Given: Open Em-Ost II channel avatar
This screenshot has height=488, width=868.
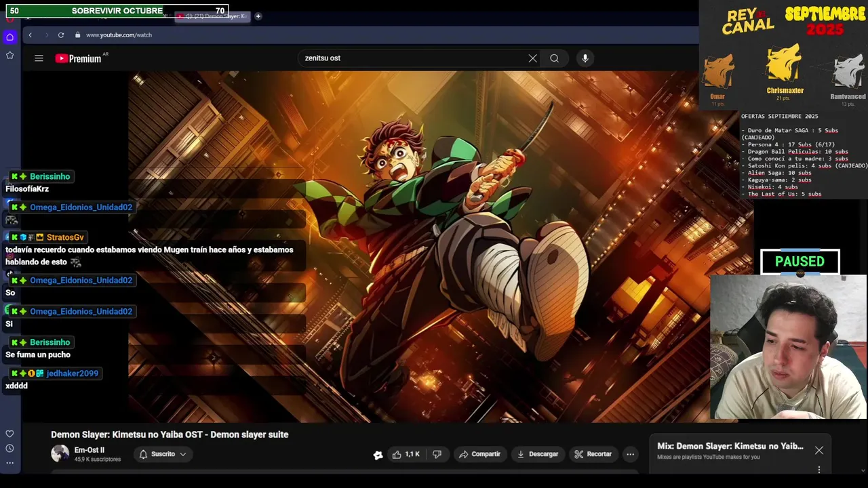Looking at the screenshot, I should [60, 453].
